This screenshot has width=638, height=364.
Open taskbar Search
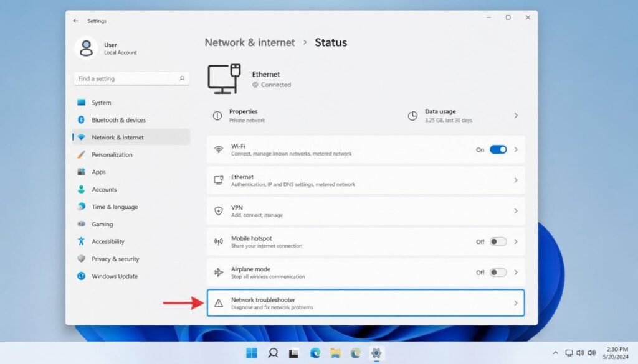point(273,353)
